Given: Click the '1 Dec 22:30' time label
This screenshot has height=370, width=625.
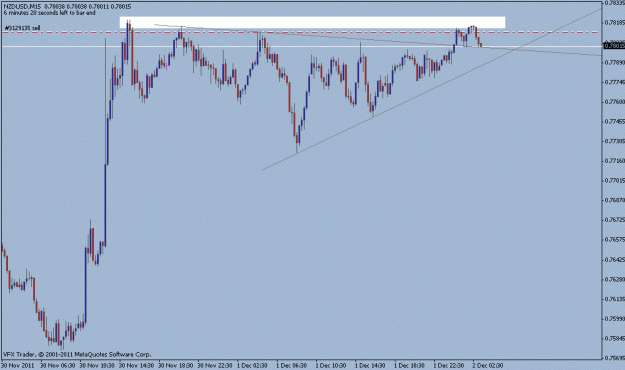Looking at the screenshot, I should point(450,365).
